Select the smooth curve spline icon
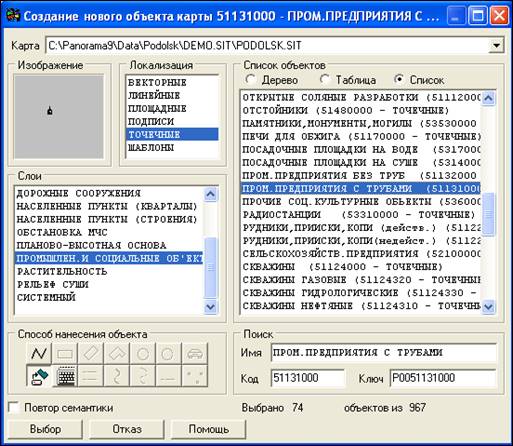Viewport: 513px width, 446px height. point(117,376)
